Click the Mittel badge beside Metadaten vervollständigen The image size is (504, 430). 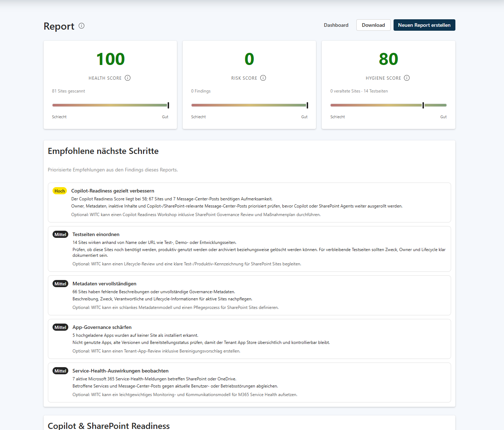coord(60,284)
